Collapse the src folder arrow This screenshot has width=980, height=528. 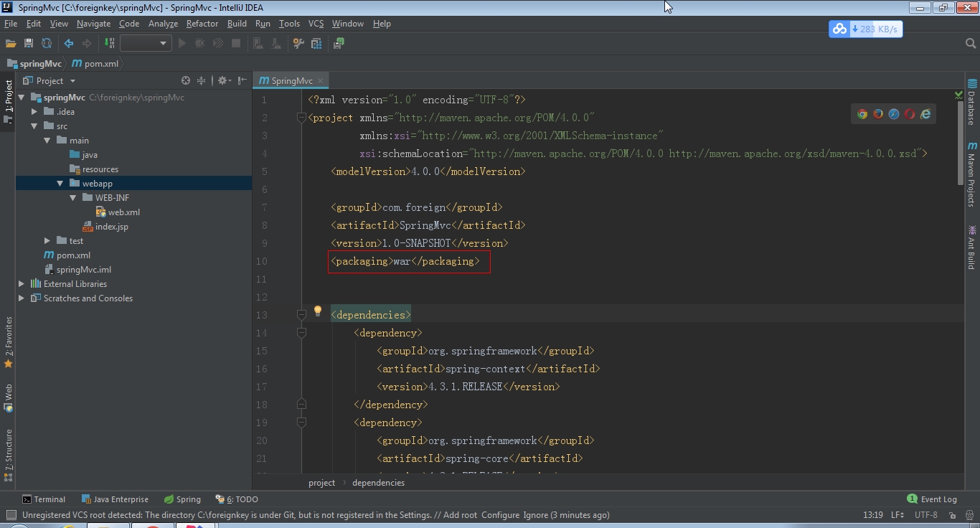pos(34,126)
